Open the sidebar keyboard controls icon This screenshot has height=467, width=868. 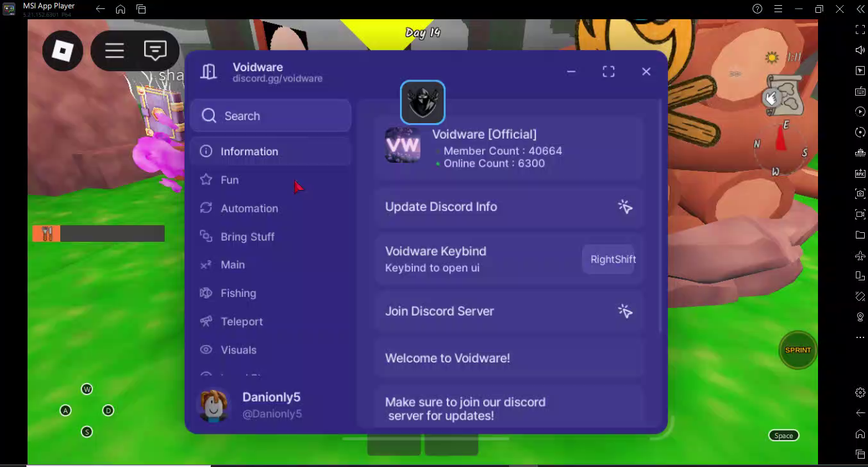(860, 91)
